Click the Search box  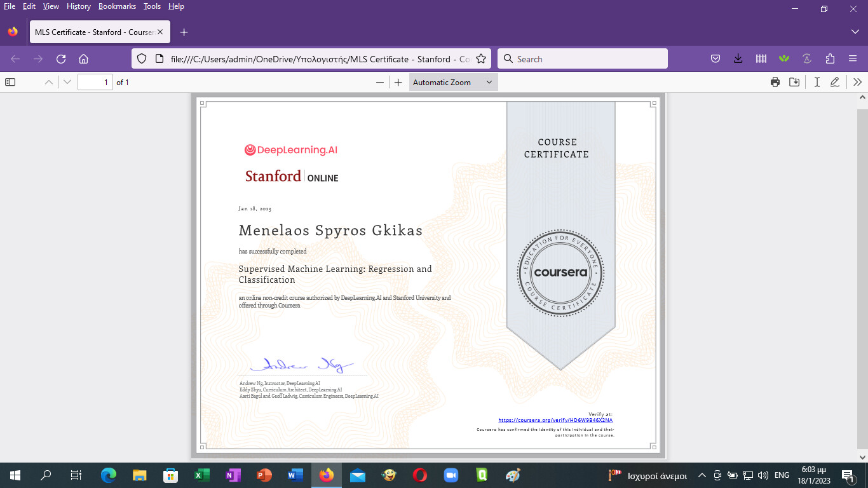583,59
